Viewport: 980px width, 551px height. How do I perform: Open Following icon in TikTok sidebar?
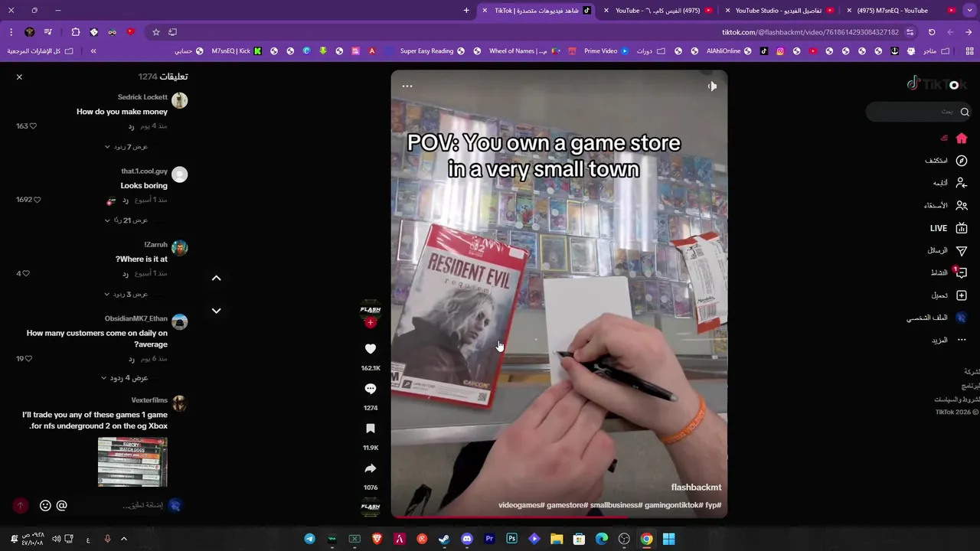(x=962, y=183)
